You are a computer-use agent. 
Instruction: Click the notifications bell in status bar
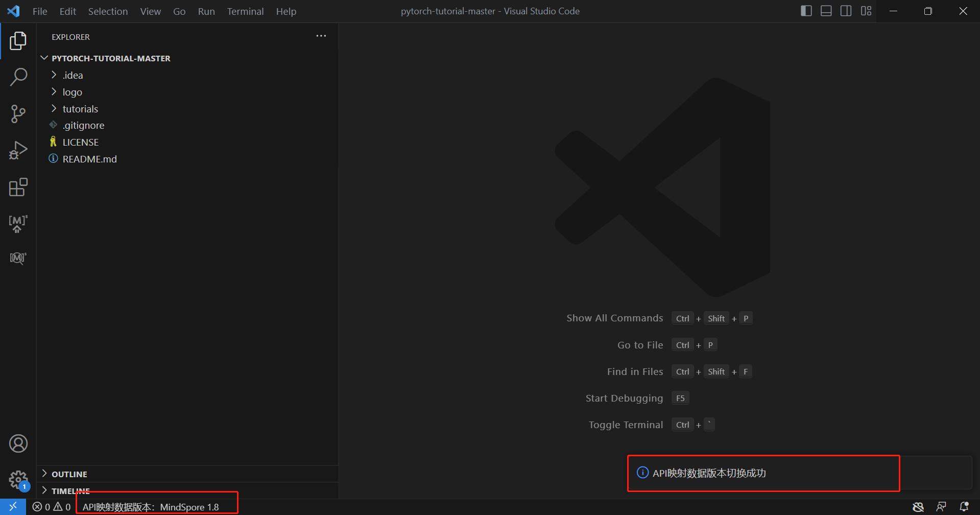point(964,507)
